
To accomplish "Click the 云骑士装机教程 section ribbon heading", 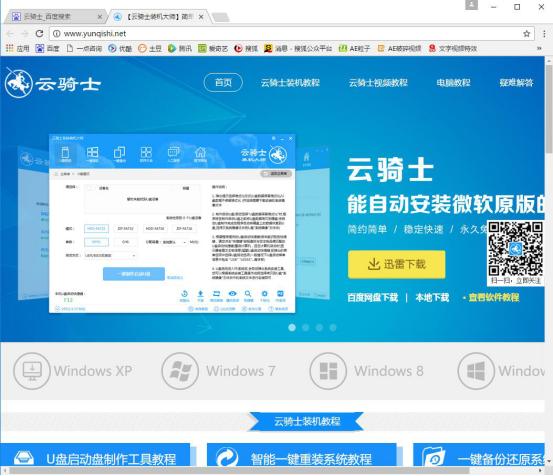I will tap(306, 421).
